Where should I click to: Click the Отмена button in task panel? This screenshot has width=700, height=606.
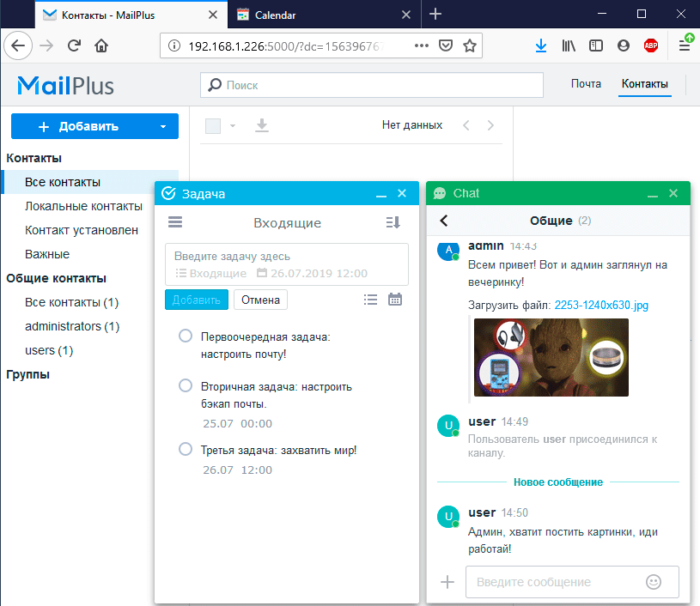(x=260, y=300)
